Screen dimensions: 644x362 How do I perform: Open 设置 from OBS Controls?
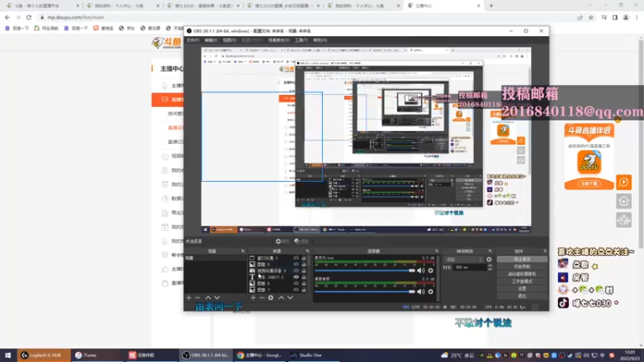522,289
